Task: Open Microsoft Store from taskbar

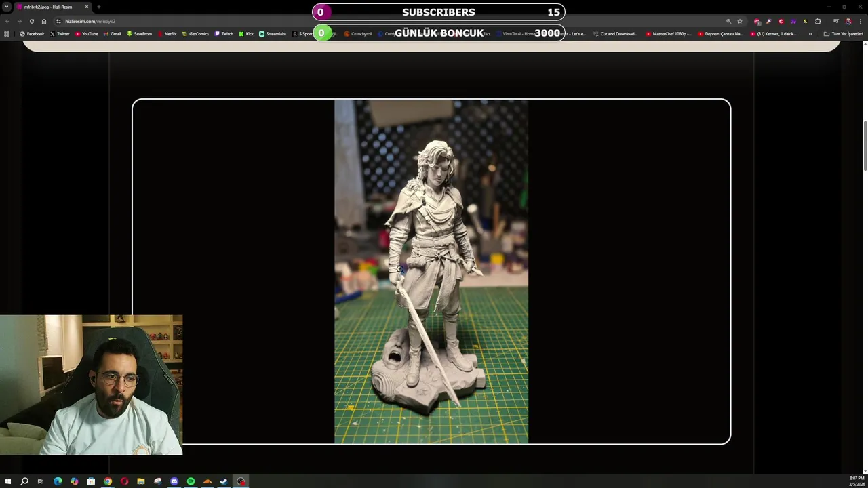Action: click(91, 481)
